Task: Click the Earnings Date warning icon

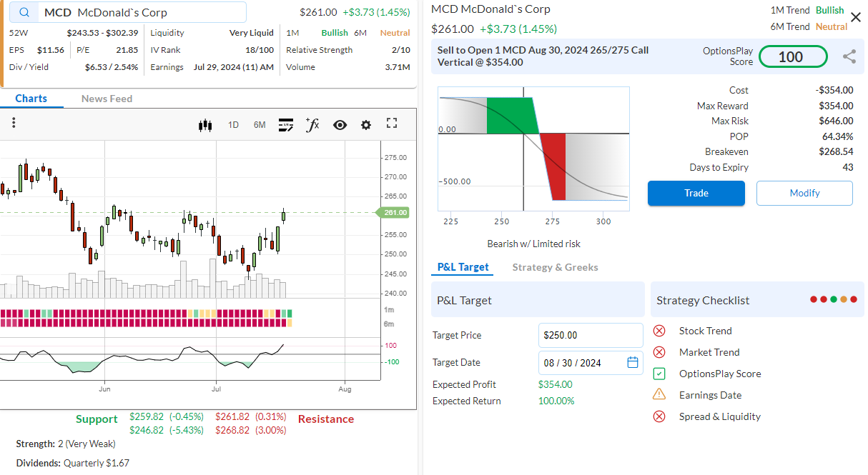Action: click(x=659, y=394)
